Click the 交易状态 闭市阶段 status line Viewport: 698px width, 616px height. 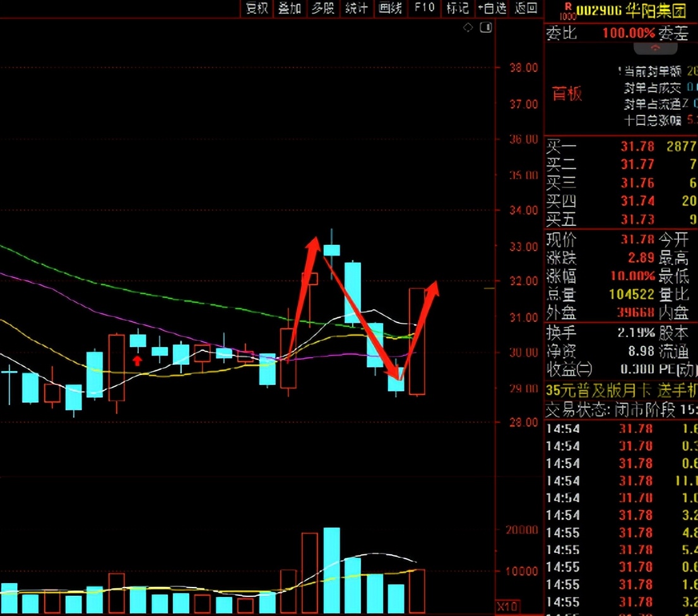pyautogui.click(x=622, y=410)
